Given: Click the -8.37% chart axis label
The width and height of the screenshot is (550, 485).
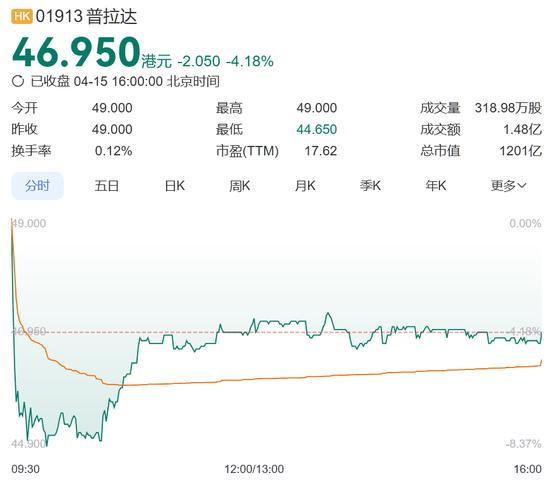Looking at the screenshot, I should [524, 444].
